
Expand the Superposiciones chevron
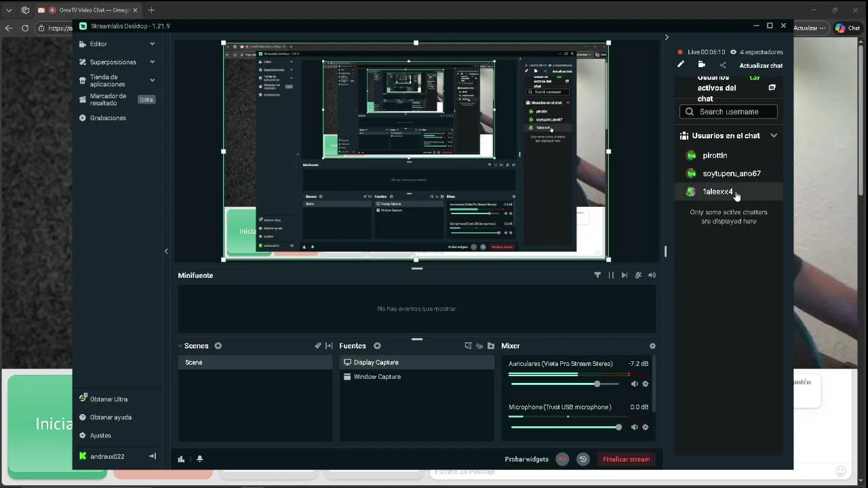pos(152,62)
